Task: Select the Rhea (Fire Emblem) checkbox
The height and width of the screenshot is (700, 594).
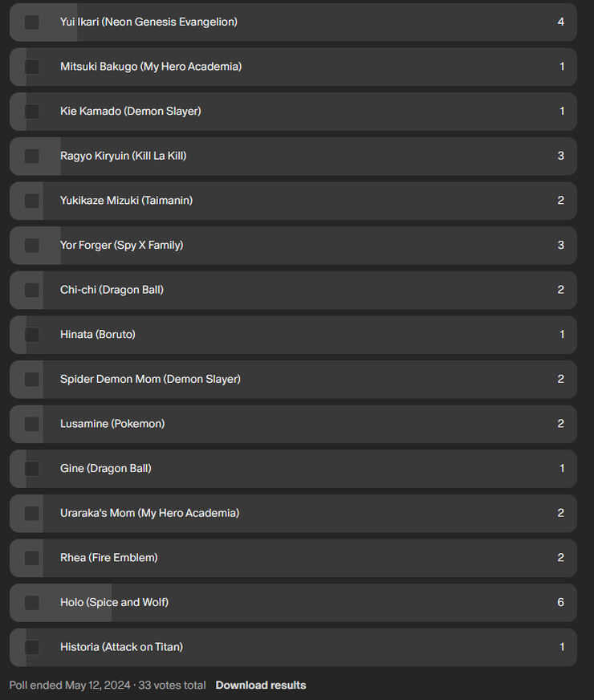Action: point(32,558)
